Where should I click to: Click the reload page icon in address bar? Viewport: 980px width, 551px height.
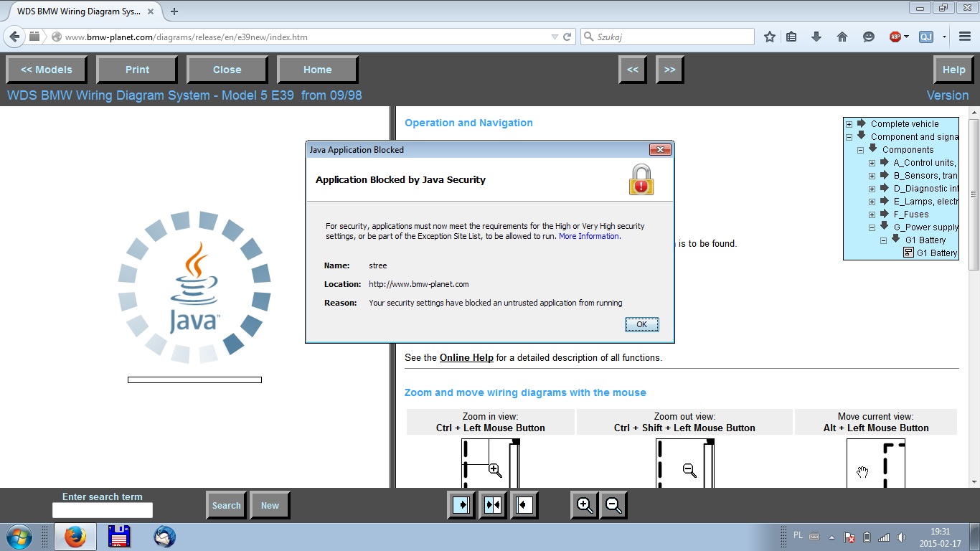click(x=567, y=37)
